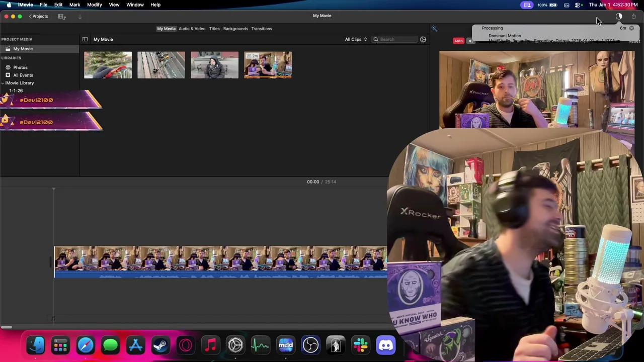Open the iMovie application menu
The width and height of the screenshot is (644, 362).
[x=26, y=5]
